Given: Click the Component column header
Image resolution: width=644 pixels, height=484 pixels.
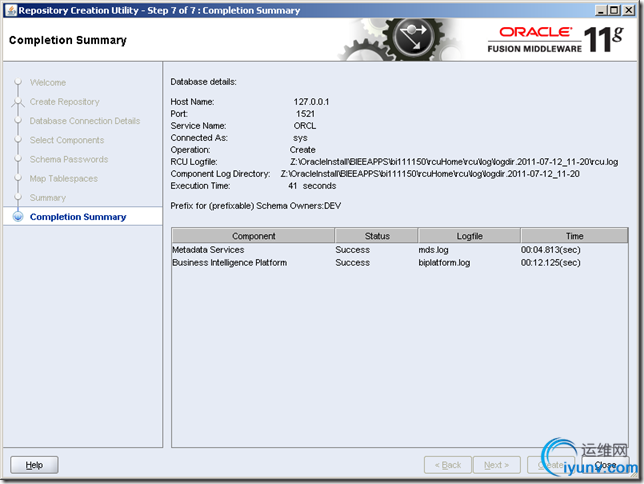Looking at the screenshot, I should pos(253,236).
